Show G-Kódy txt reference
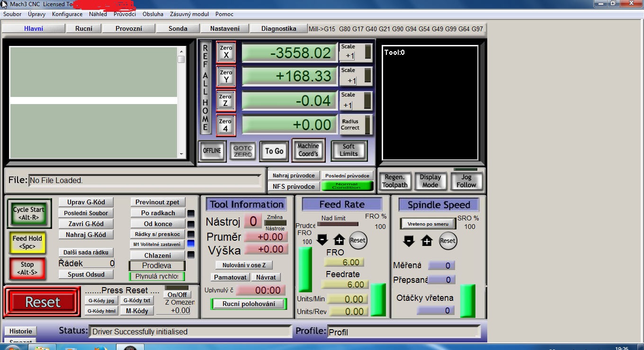 137,300
